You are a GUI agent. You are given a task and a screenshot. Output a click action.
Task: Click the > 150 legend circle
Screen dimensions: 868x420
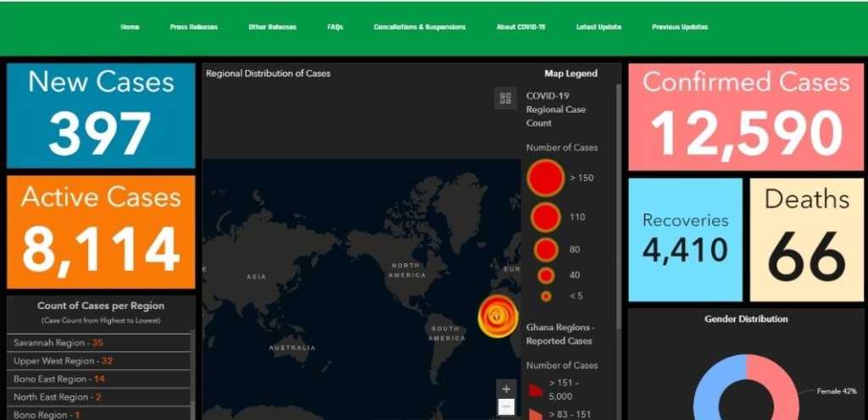coord(546,178)
